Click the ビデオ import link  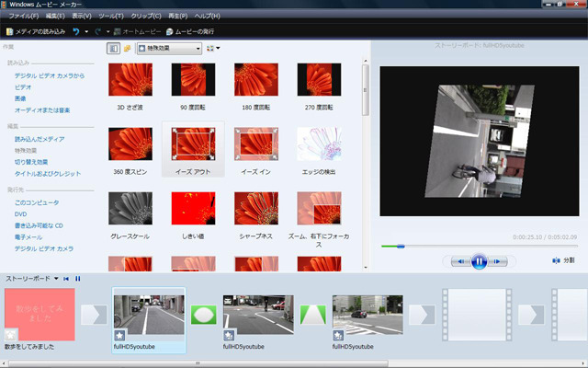click(x=23, y=87)
